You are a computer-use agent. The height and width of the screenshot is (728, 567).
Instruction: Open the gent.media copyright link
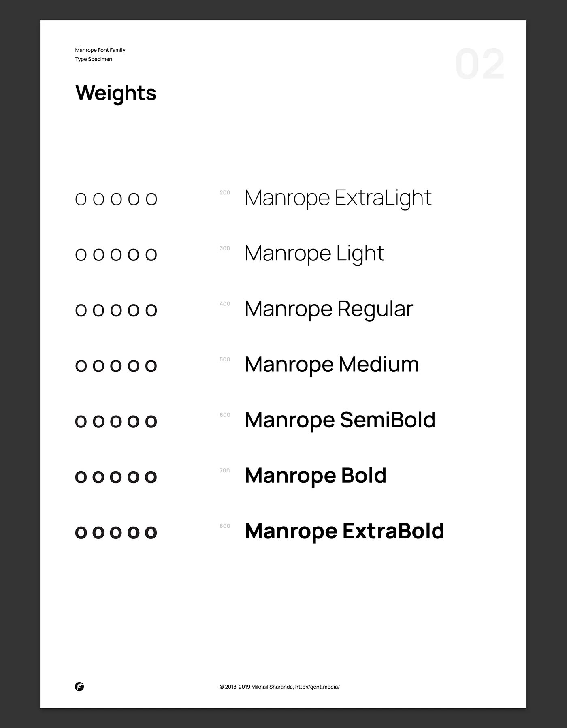click(279, 687)
